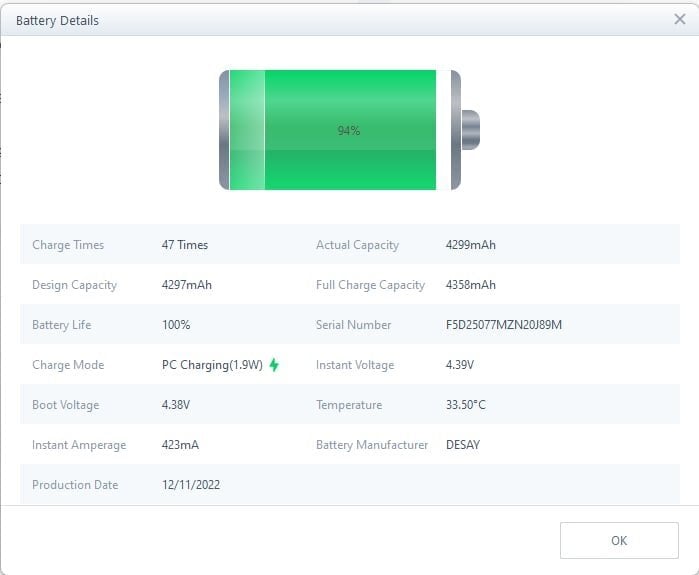Select the serial number F5D25077MZN20J89M
699x575 pixels.
504,325
